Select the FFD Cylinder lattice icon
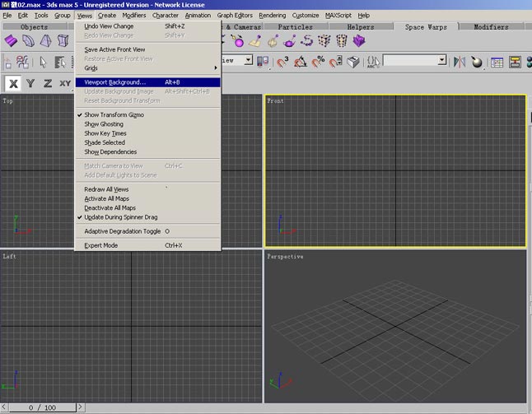Image resolution: width=532 pixels, height=414 pixels. (x=341, y=41)
